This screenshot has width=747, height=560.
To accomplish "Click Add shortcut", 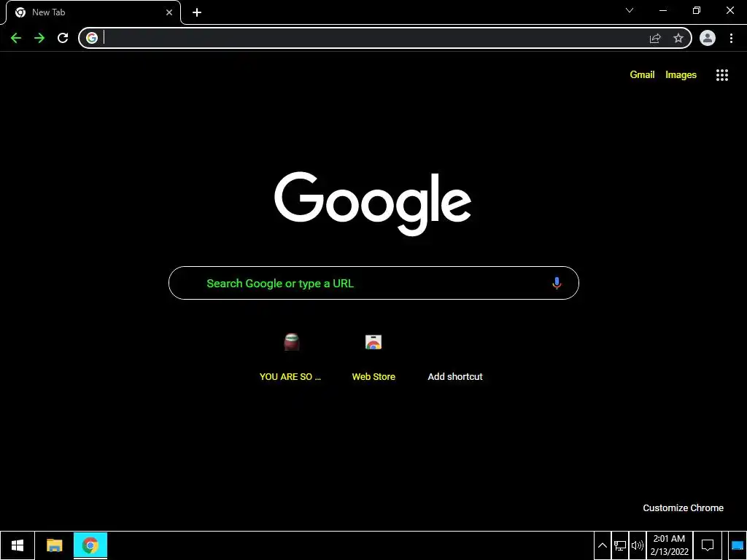I will pyautogui.click(x=455, y=377).
